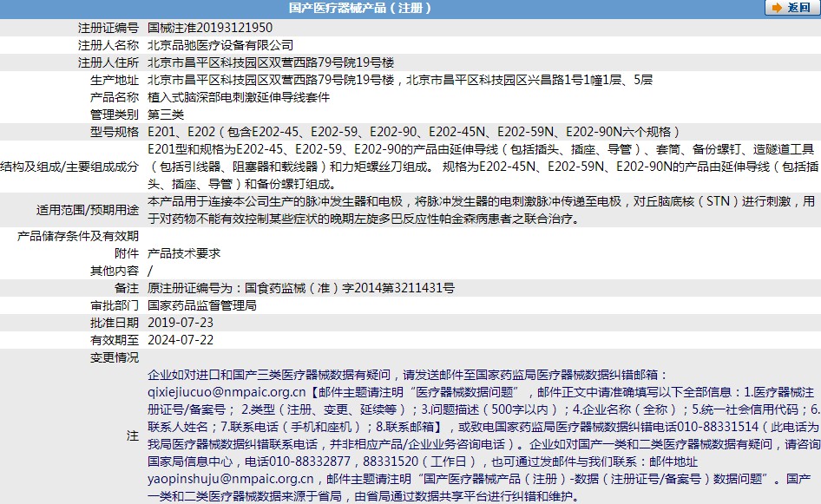The image size is (821, 504).
Task: Click the 管理类别 label
Action: pos(115,115)
